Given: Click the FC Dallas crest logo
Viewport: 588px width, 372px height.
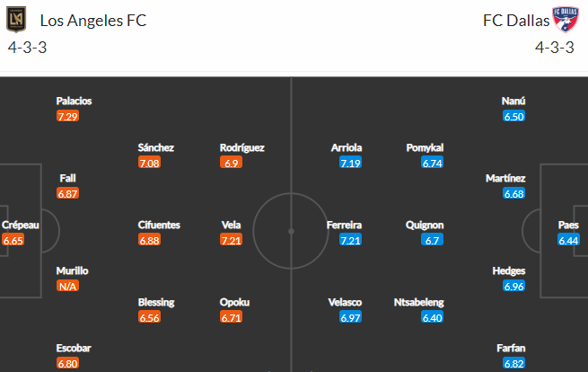Looking at the screenshot, I should (566, 19).
